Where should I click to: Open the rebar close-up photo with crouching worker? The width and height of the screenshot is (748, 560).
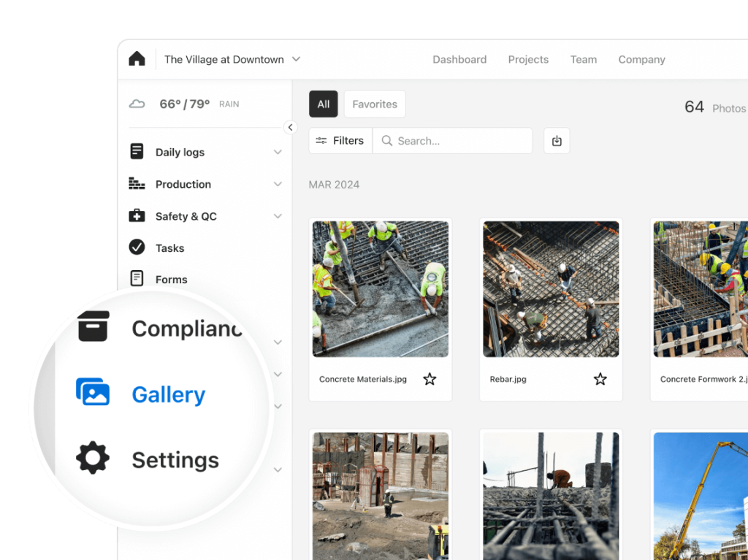551,496
